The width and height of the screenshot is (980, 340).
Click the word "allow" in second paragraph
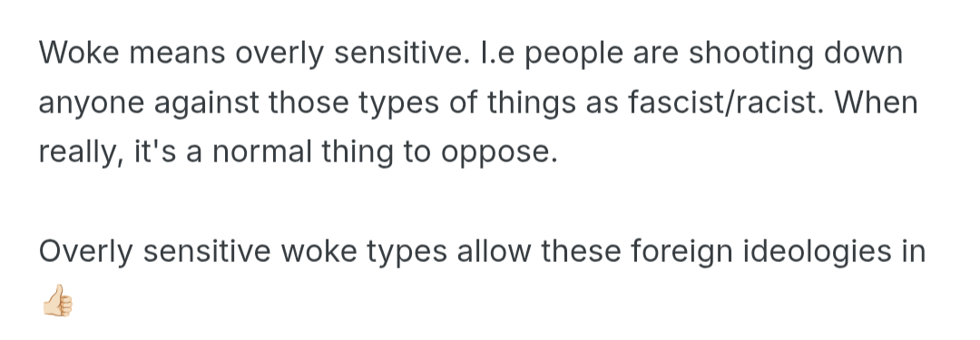(x=494, y=251)
